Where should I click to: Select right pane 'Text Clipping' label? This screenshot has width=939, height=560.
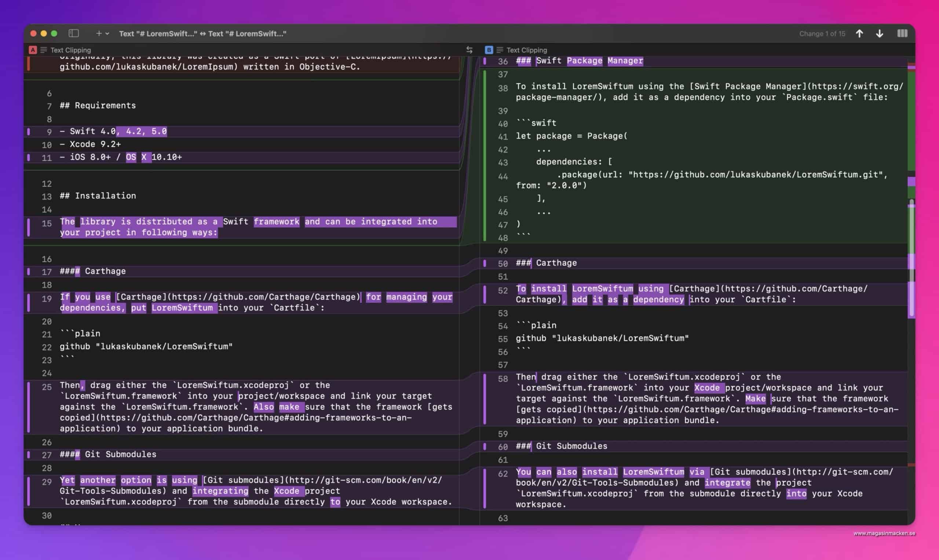(526, 50)
